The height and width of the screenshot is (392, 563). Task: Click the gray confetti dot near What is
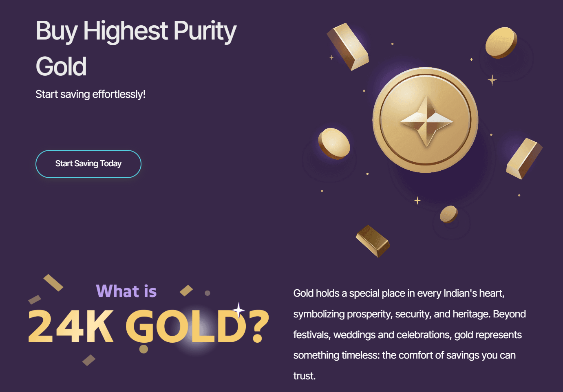[x=207, y=293]
